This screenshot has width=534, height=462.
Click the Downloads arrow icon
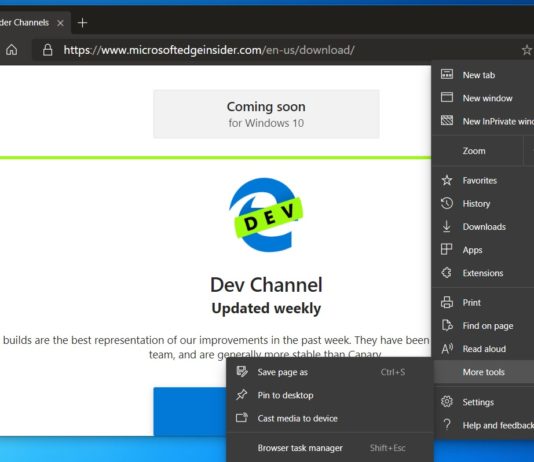(x=446, y=226)
